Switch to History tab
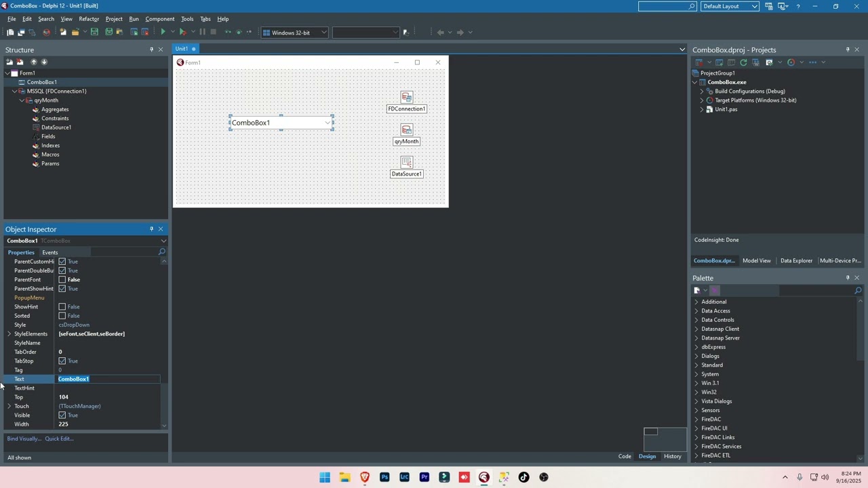The image size is (868, 488). coord(673,456)
